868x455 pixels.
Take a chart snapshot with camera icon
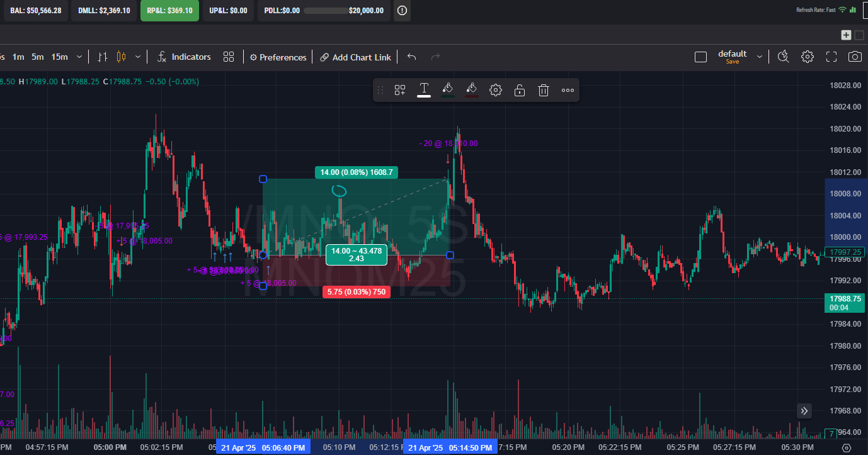854,57
